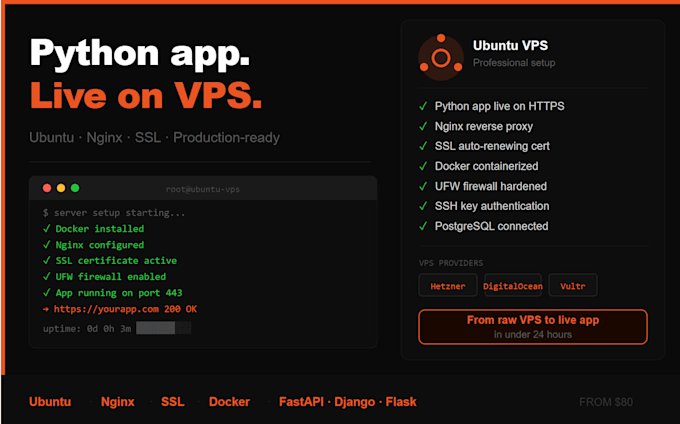680x424 pixels.
Task: Click checkmark beside SSH key authentication
Action: coord(423,206)
